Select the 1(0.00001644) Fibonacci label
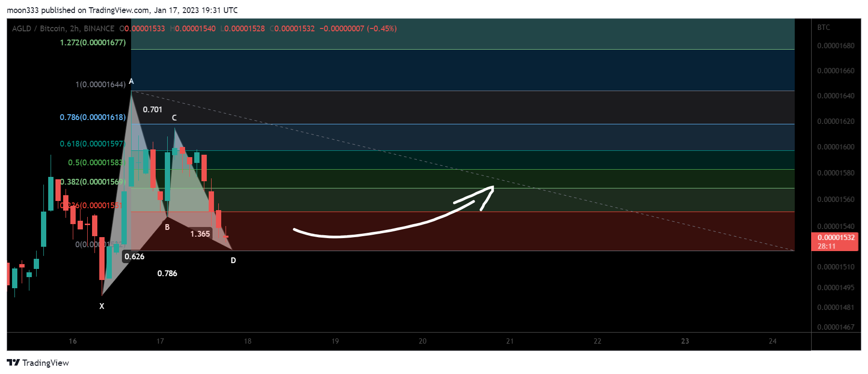Viewport: 868px width, 374px height. [x=100, y=84]
